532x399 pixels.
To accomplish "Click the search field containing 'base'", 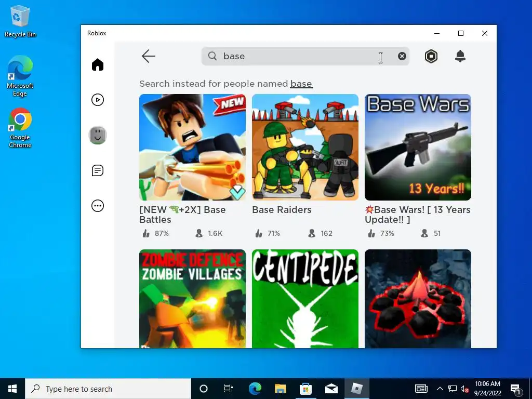I will click(x=305, y=56).
